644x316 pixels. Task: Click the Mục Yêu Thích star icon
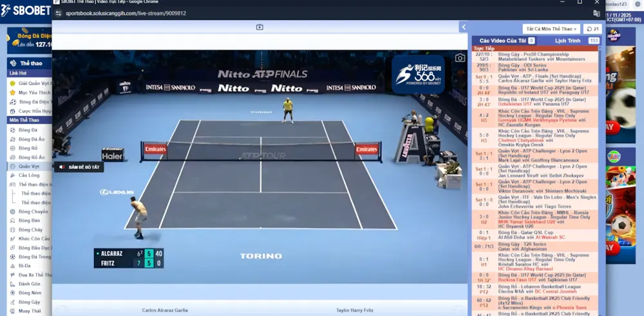12,92
